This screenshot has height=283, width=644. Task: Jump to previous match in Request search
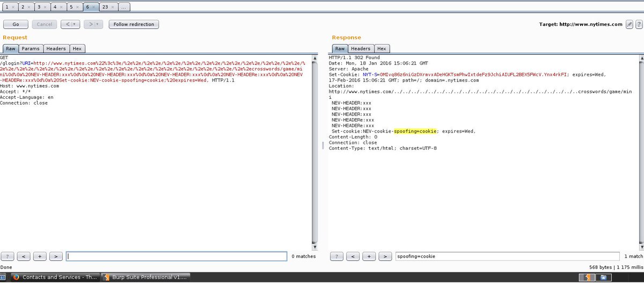point(24,257)
